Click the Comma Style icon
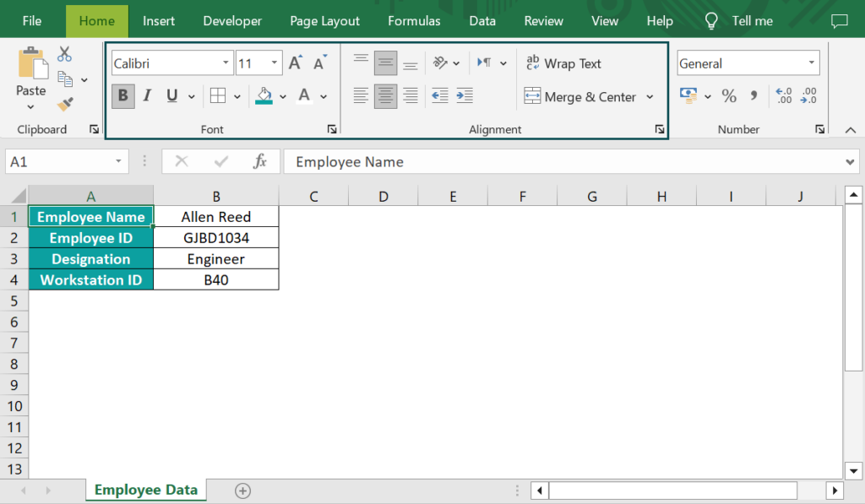 point(754,95)
